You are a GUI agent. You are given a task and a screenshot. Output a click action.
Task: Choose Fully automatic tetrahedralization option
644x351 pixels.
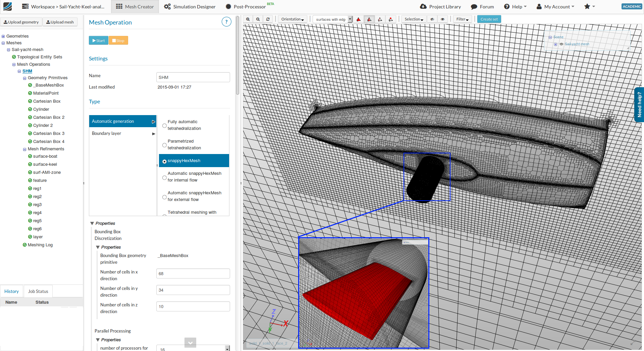tap(164, 126)
